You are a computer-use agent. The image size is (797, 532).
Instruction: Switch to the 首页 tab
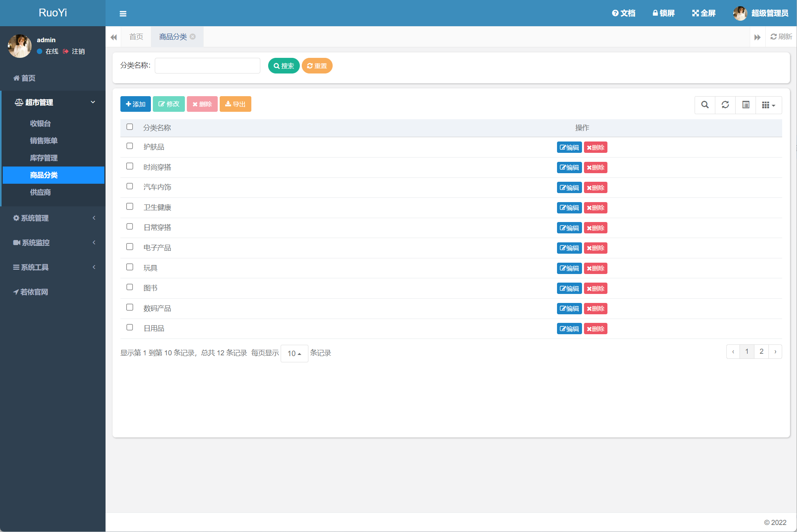point(136,37)
